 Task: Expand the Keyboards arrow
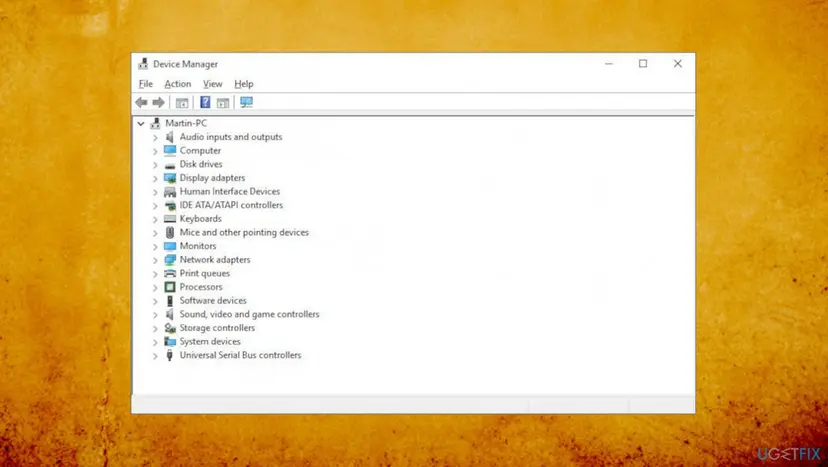coord(155,219)
